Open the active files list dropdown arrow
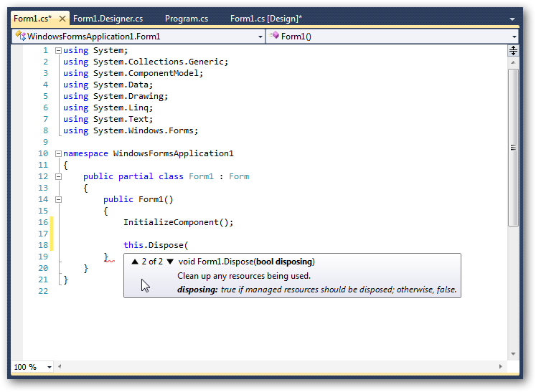Viewport: 536px width, 392px height. (x=512, y=19)
